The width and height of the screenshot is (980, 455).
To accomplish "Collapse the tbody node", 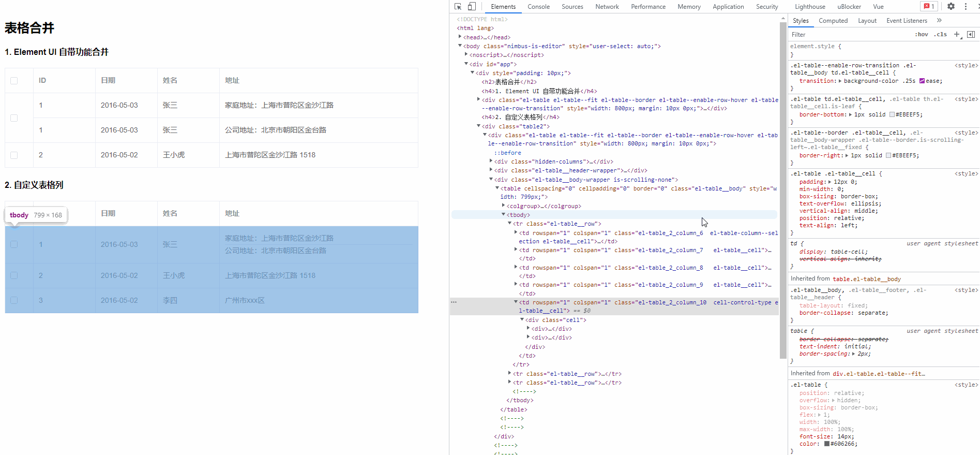I will coord(503,214).
